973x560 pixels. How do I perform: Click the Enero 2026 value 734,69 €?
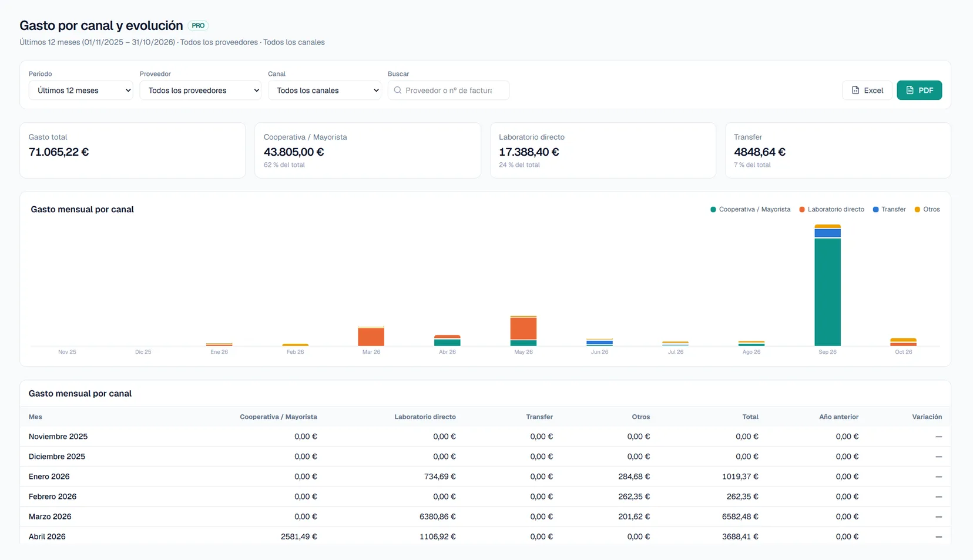tap(440, 477)
